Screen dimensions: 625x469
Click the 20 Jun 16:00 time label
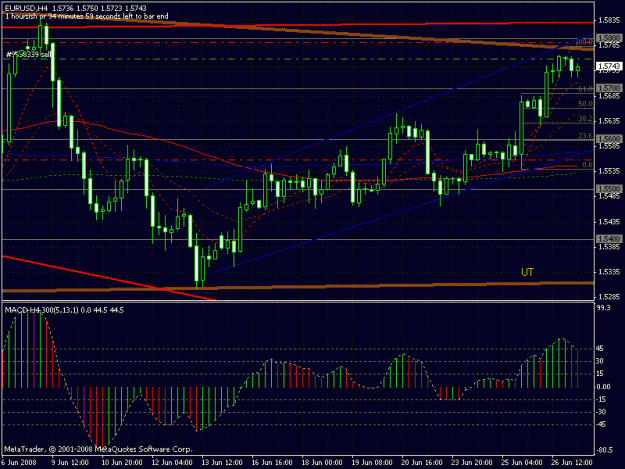422,463
